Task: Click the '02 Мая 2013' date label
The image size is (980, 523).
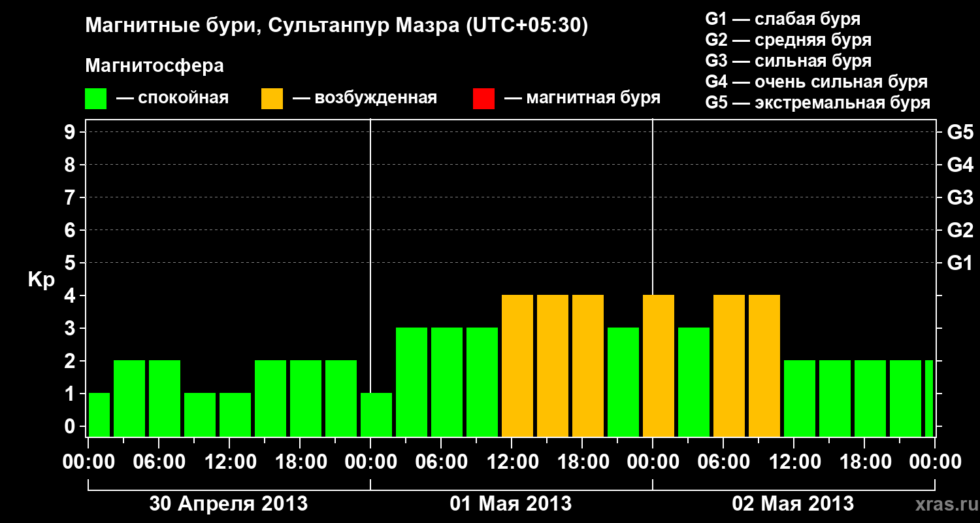Action: [793, 504]
